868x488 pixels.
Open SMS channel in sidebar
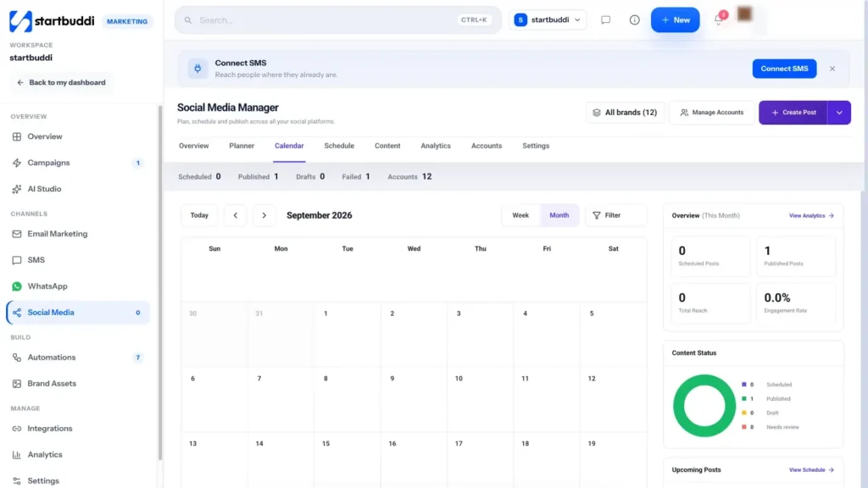77,259
